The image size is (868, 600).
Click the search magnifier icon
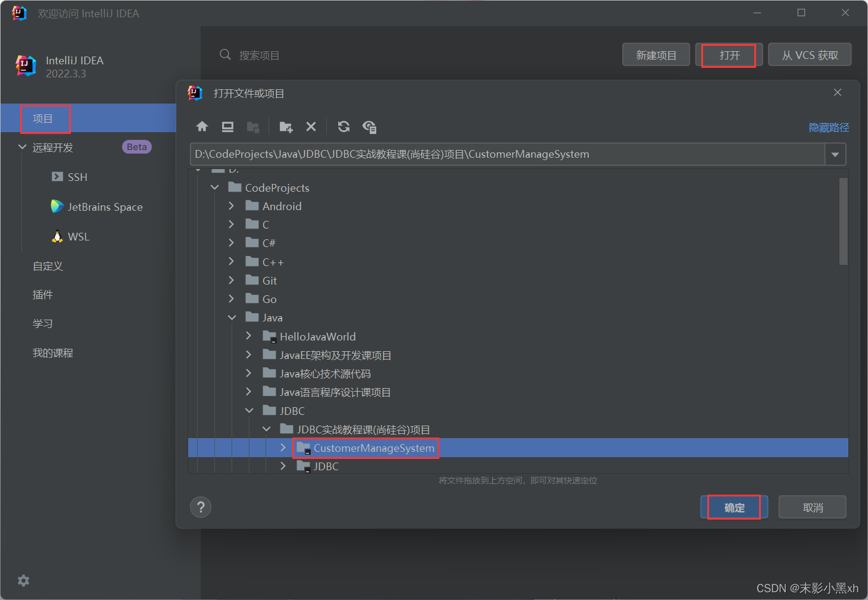tap(225, 55)
